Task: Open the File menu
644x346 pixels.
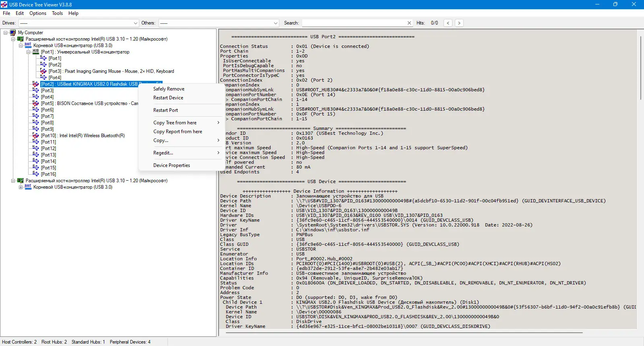Action: point(6,13)
